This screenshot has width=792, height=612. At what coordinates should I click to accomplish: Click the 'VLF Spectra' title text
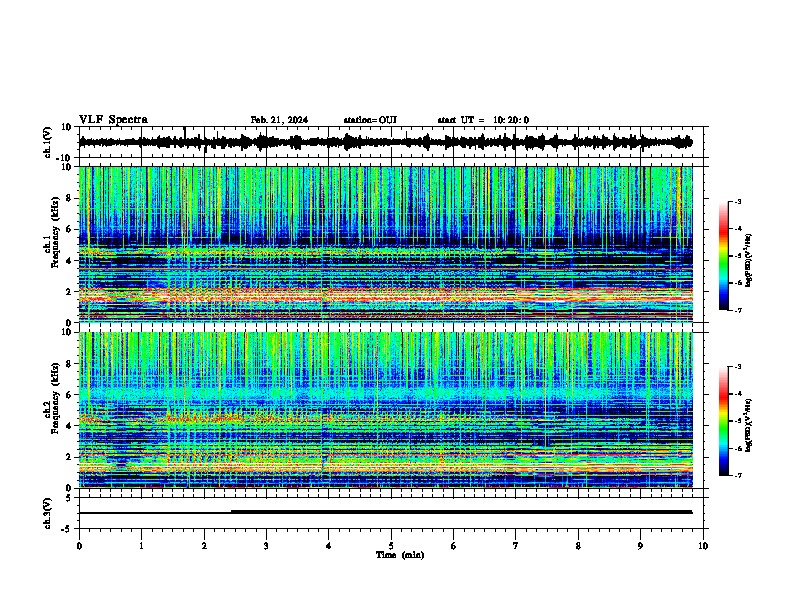click(x=113, y=120)
